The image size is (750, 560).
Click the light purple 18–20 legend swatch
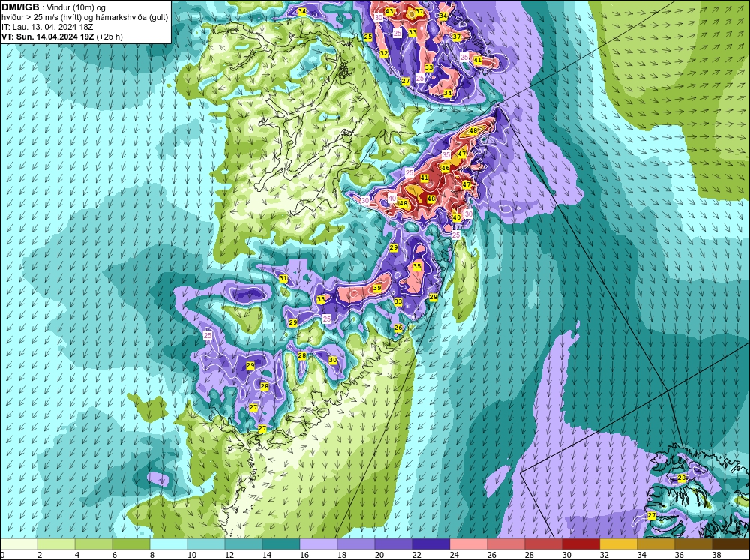[x=356, y=544]
